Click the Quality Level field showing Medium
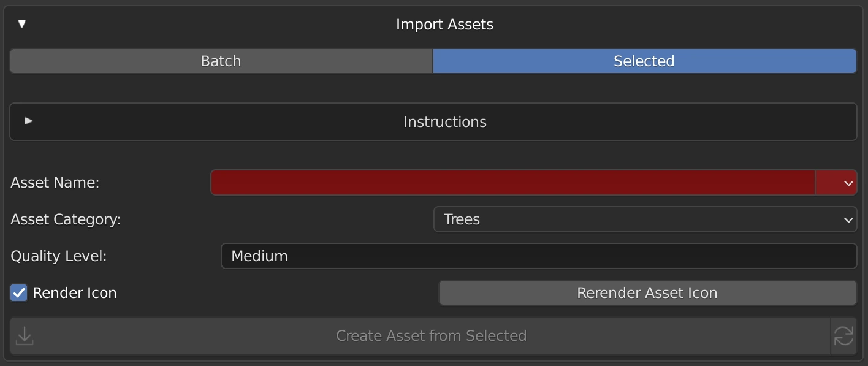868x366 pixels. coord(538,256)
